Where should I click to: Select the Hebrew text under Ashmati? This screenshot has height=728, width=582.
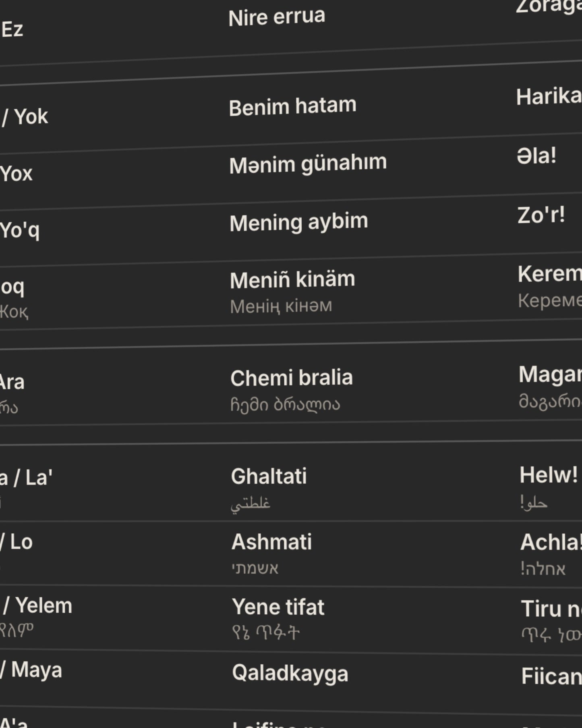pos(255,568)
